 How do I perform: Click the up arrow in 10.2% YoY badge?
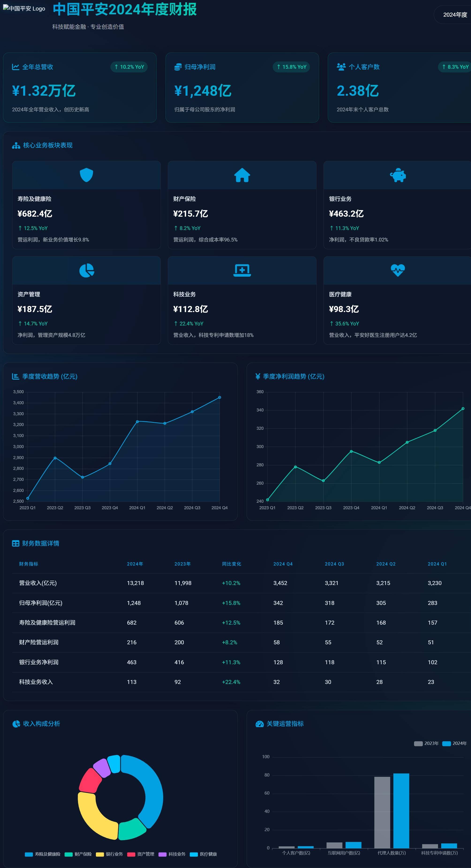(x=116, y=67)
